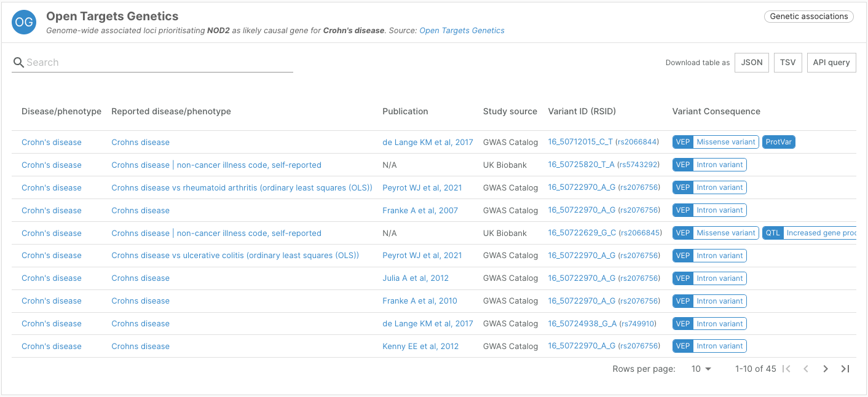
Task: Click QTL Increased gene product badge
Action: tap(810, 233)
